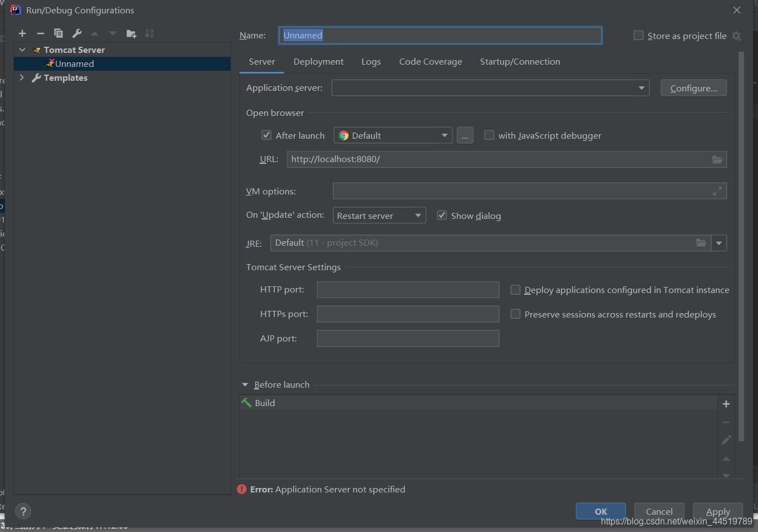Toggle Store as project file checkbox
Image resolution: width=758 pixels, height=532 pixels.
(638, 36)
